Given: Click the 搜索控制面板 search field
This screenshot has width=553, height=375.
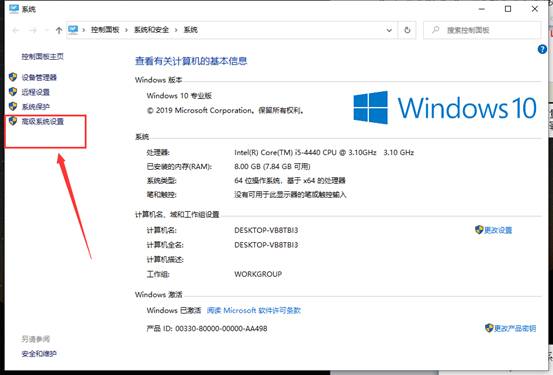Looking at the screenshot, I should click(x=482, y=30).
